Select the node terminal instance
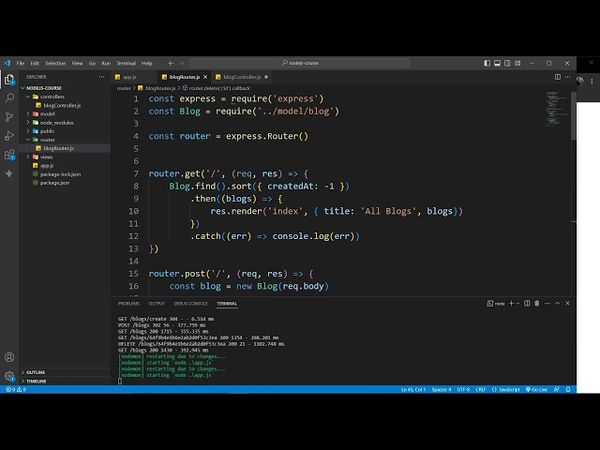The width and height of the screenshot is (600, 450). coord(496,303)
